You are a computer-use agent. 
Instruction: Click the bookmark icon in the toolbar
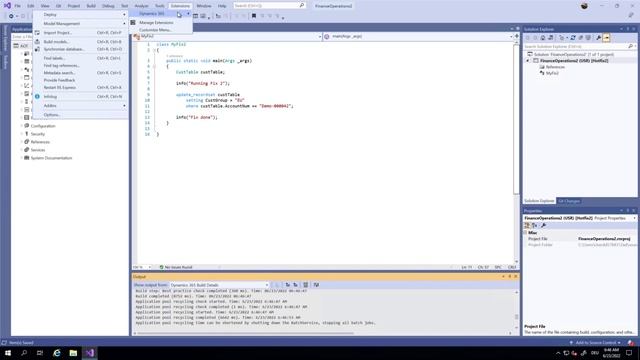(254, 16)
